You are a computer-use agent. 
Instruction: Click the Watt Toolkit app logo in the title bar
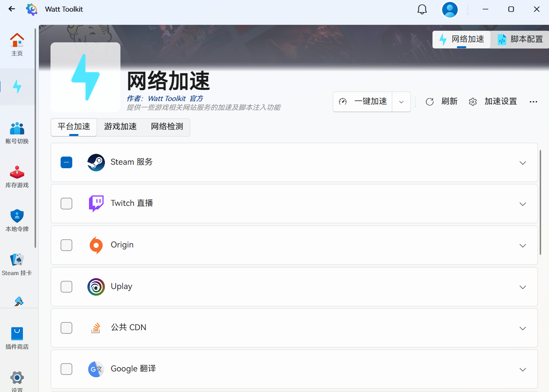(32, 9)
